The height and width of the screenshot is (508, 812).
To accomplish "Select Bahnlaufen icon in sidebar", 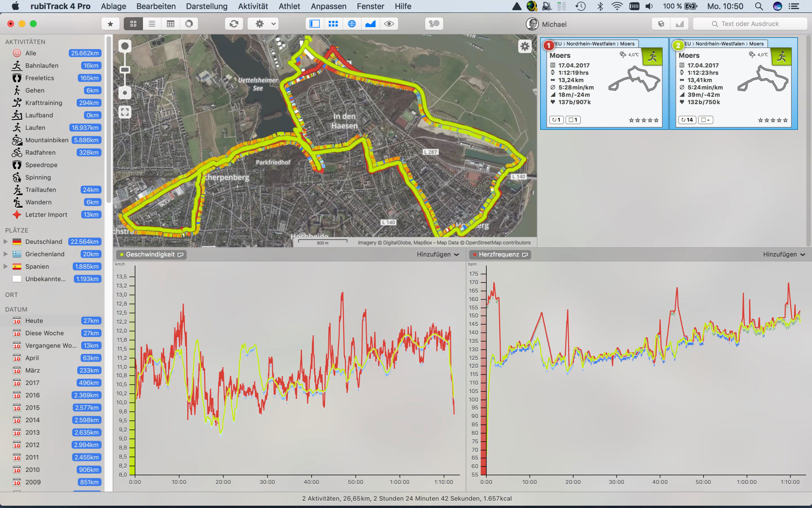I will (17, 65).
